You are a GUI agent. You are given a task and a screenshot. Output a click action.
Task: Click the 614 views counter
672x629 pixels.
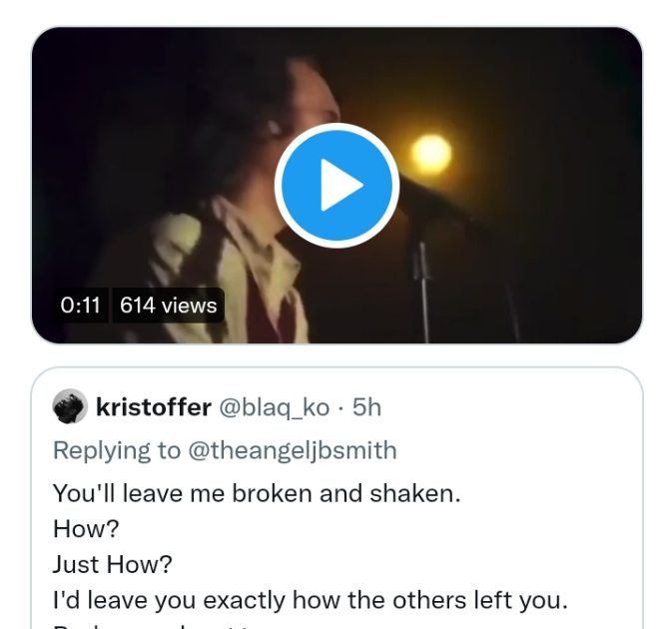[x=168, y=306]
